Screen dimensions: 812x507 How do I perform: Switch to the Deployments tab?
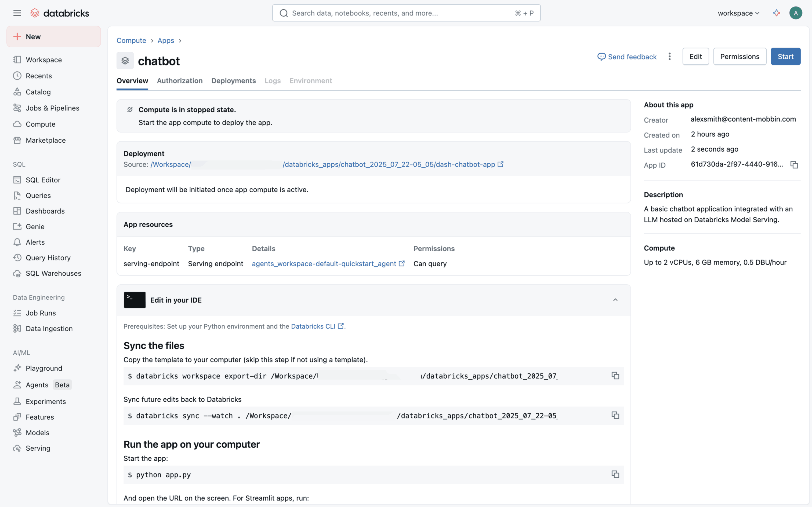tap(233, 81)
